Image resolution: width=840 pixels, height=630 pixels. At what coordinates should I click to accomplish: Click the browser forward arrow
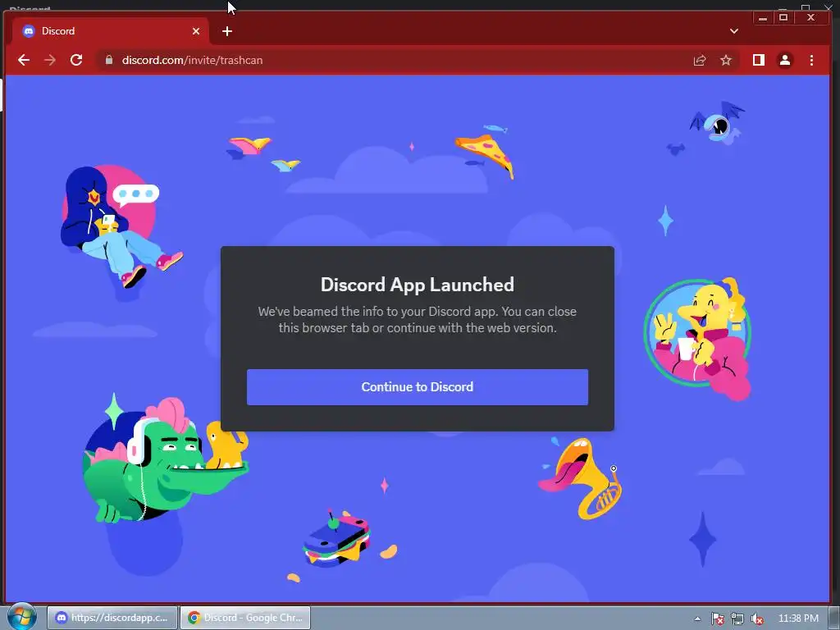point(50,60)
